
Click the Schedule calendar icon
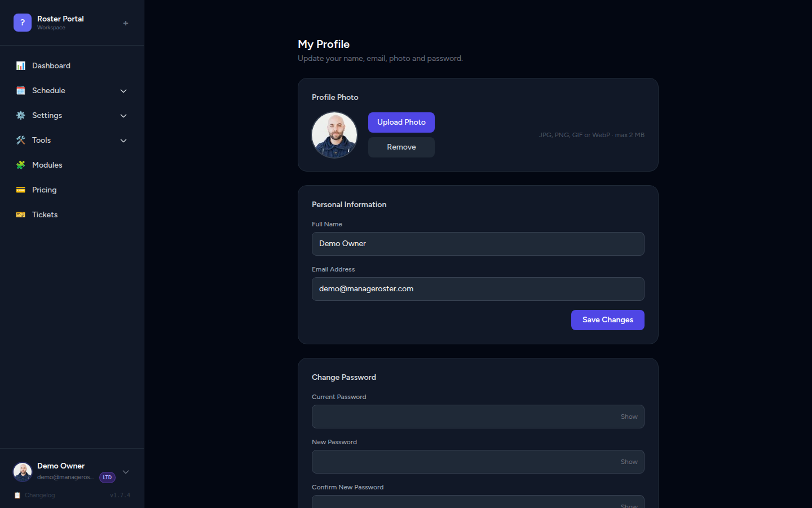point(21,90)
